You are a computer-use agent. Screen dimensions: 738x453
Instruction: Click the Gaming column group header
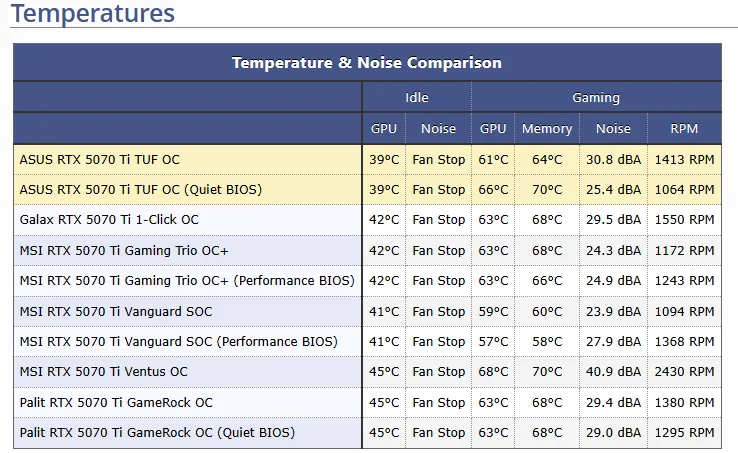(596, 98)
